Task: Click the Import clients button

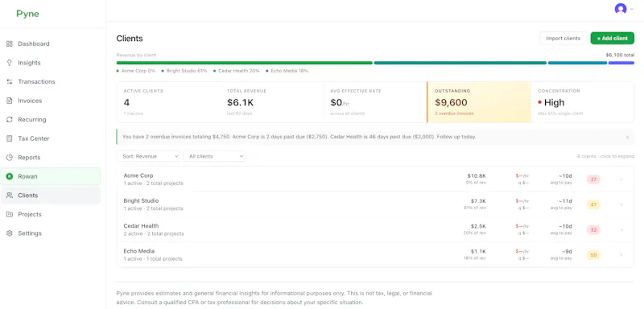Action: click(563, 38)
